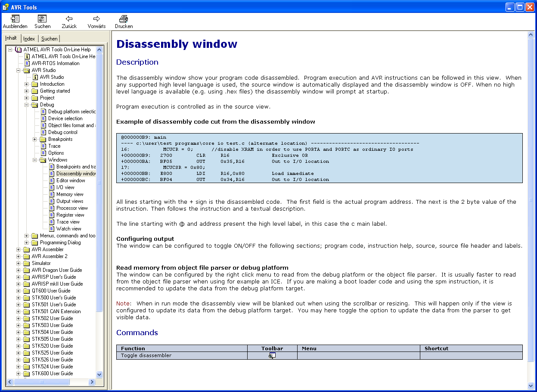Click the info icon beside AVR Studio topic
Screen dimensions: 537x392
pyautogui.click(x=35, y=77)
